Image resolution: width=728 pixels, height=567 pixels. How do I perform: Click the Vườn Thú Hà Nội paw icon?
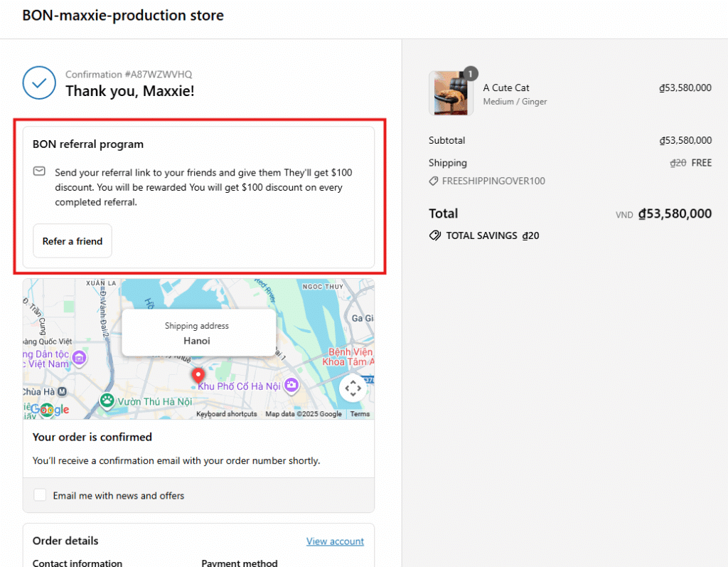107,401
